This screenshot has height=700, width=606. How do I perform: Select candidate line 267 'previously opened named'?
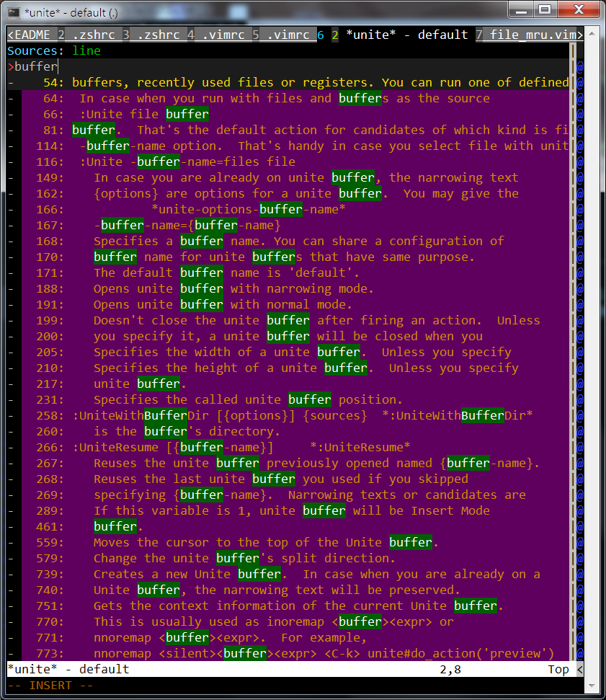pyautogui.click(x=288, y=464)
